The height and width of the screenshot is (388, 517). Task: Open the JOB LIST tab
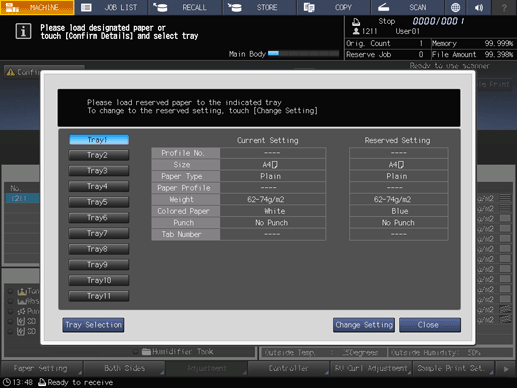111,7
